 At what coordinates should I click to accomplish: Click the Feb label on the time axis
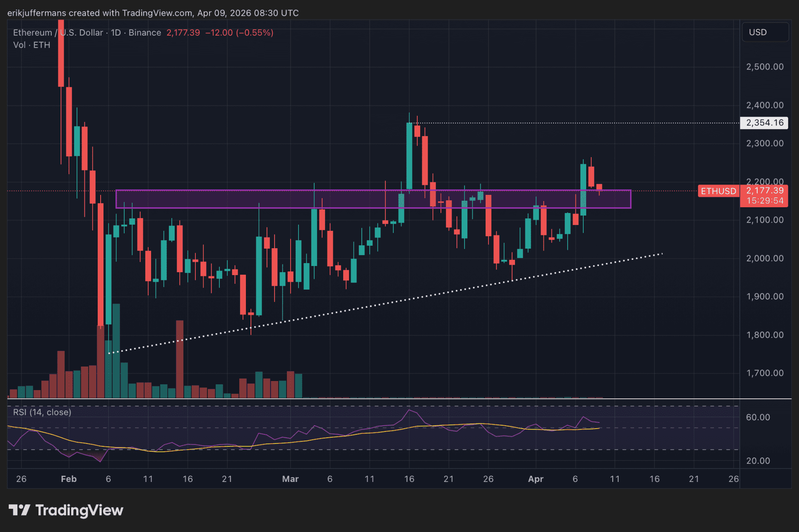(69, 479)
